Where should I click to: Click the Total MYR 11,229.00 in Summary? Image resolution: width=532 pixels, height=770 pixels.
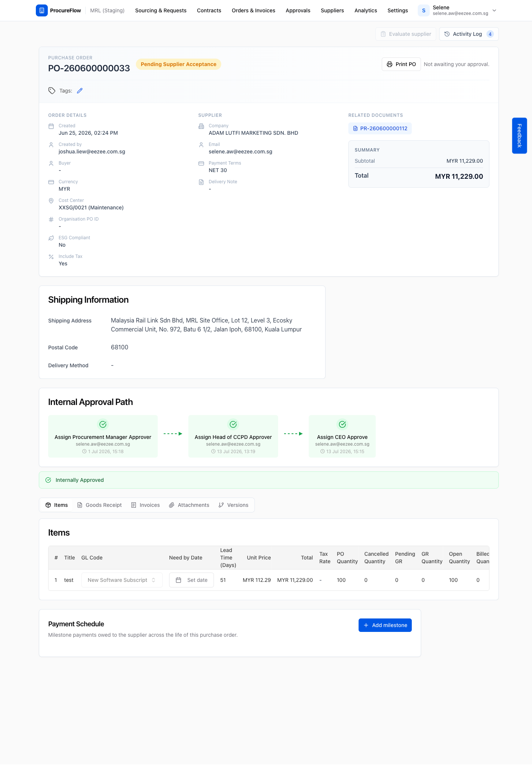pyautogui.click(x=459, y=177)
